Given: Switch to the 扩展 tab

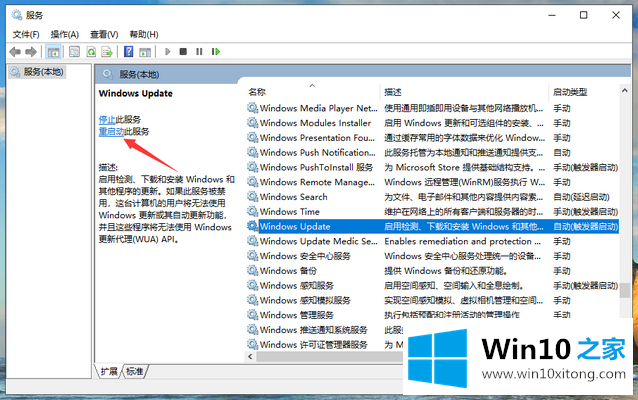Looking at the screenshot, I should (109, 371).
